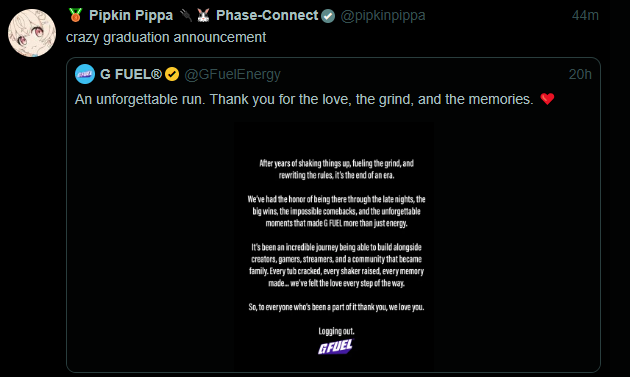The width and height of the screenshot is (630, 377).
Task: Expand the G FUEL farewell statement image
Action: pyautogui.click(x=333, y=247)
